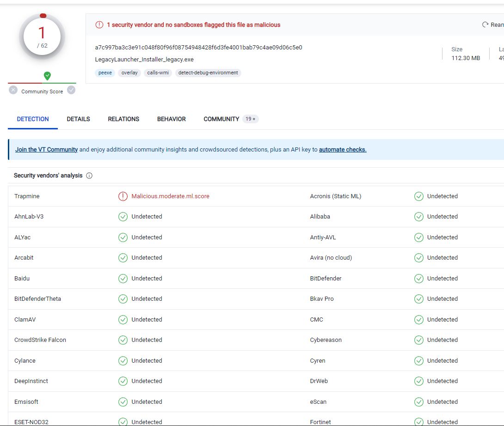
Task: Click the calls-wmi tag
Action: pyautogui.click(x=158, y=73)
